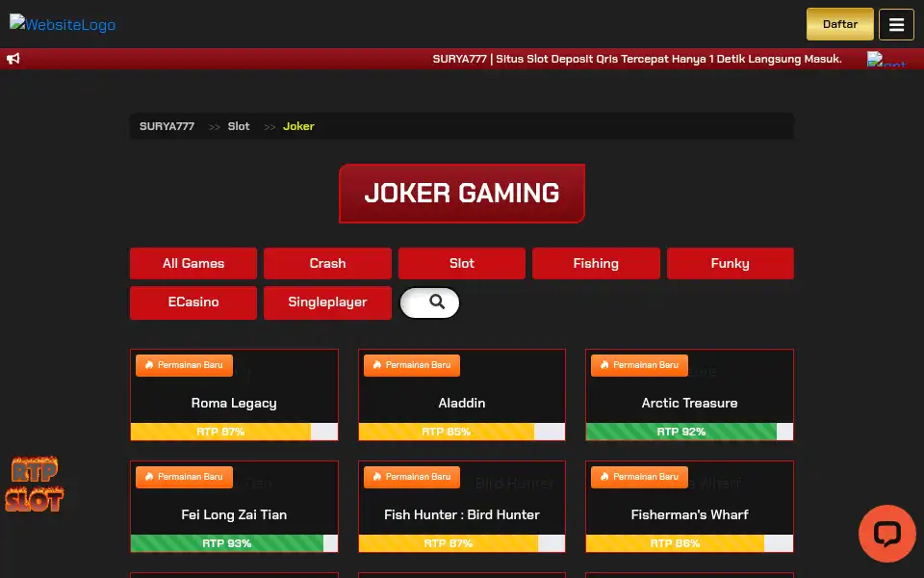Select the Slot category tab
The width and height of the screenshot is (924, 578).
[462, 263]
